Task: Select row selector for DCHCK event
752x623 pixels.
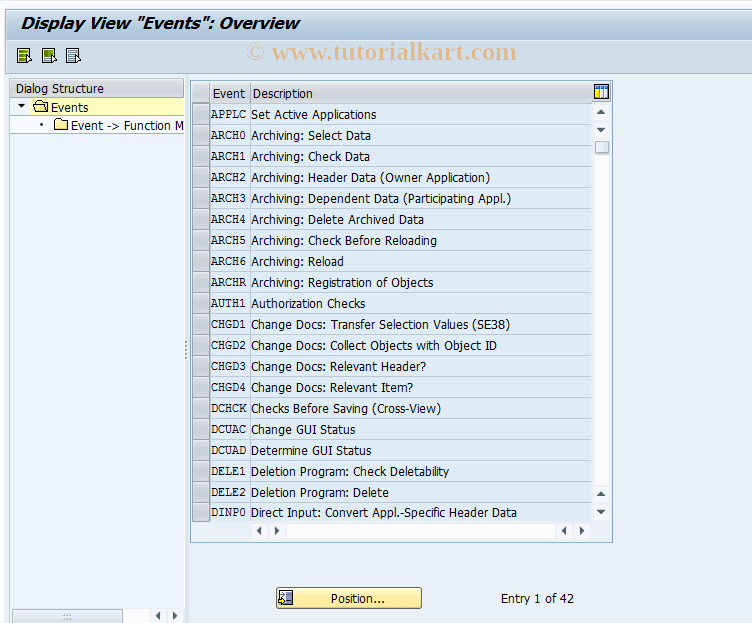Action: tap(200, 408)
